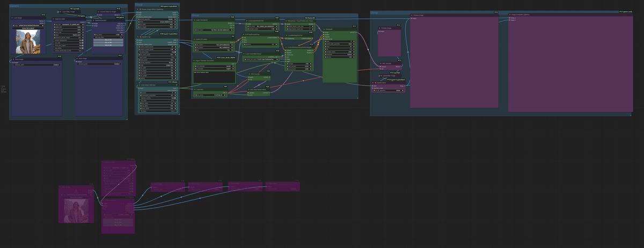Collapse the left Save Image node via its dot
Screen dimensions: 644x248
(x=12, y=59)
